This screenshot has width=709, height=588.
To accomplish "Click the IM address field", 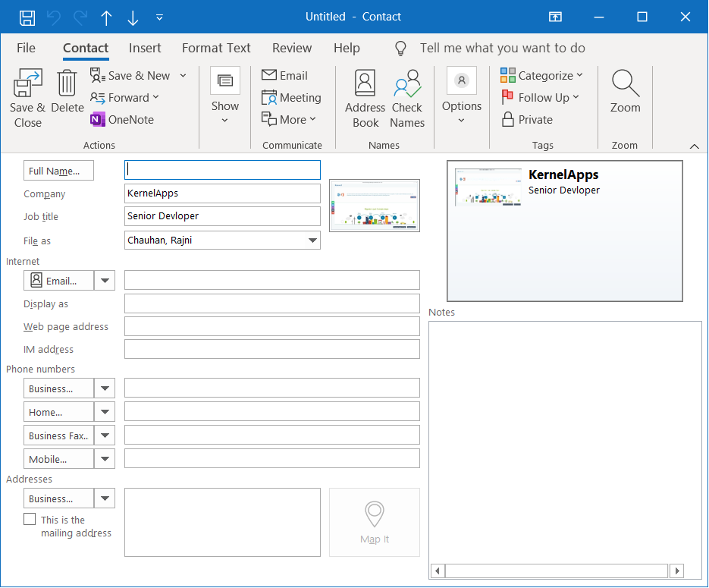I will pos(272,349).
